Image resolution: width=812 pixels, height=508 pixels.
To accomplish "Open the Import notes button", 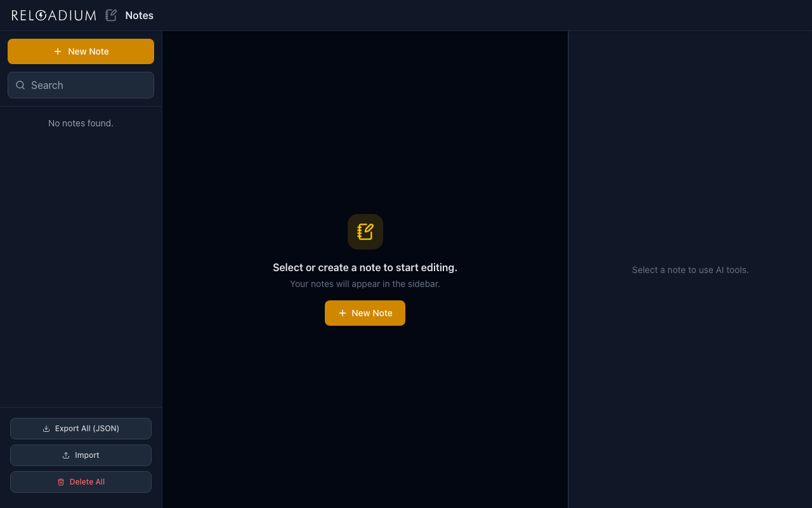I will 81,455.
